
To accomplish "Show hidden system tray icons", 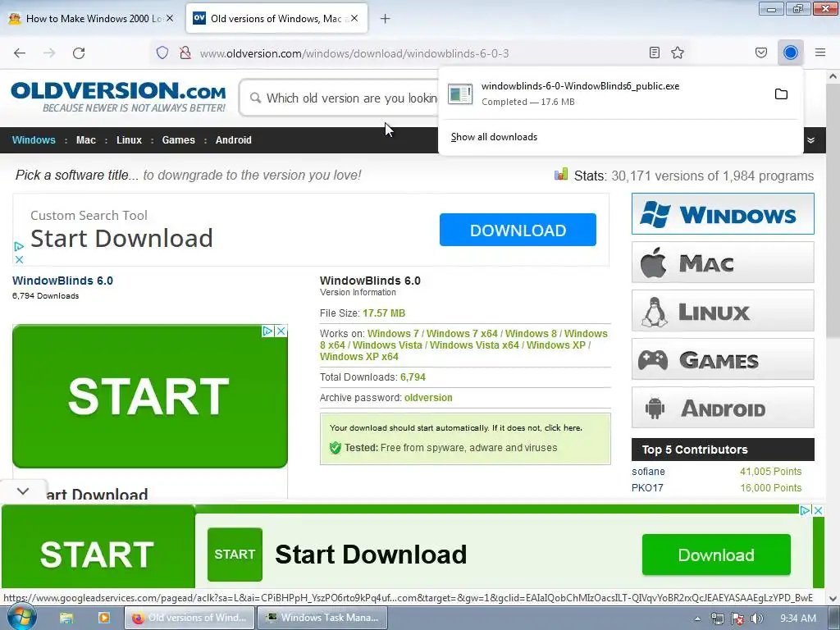I will click(697, 619).
